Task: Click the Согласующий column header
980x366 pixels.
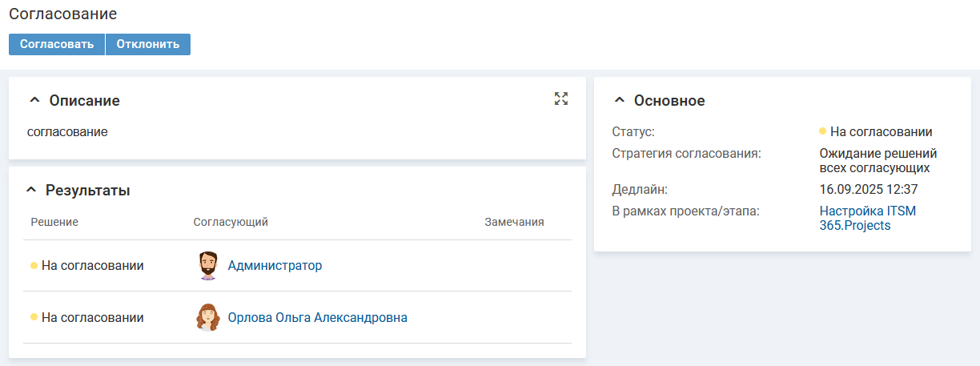Action: click(x=231, y=222)
